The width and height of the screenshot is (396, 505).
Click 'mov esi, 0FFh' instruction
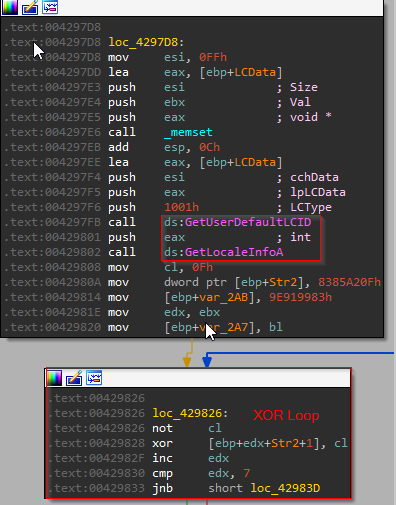(x=168, y=57)
